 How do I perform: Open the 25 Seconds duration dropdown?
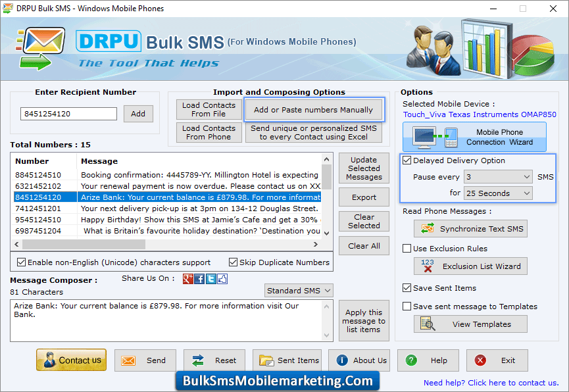click(x=498, y=193)
